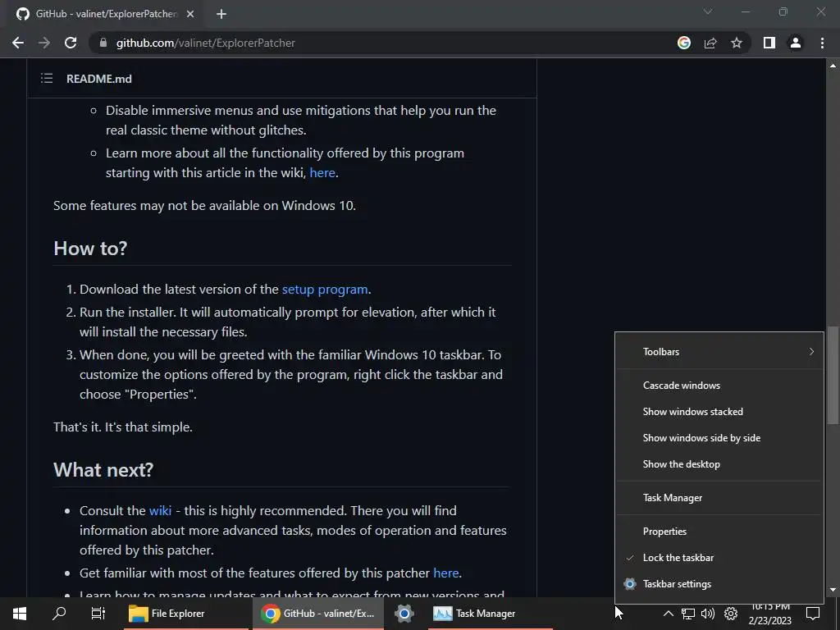
Task: Switch to File Explorer taskbar button
Action: pyautogui.click(x=186, y=614)
